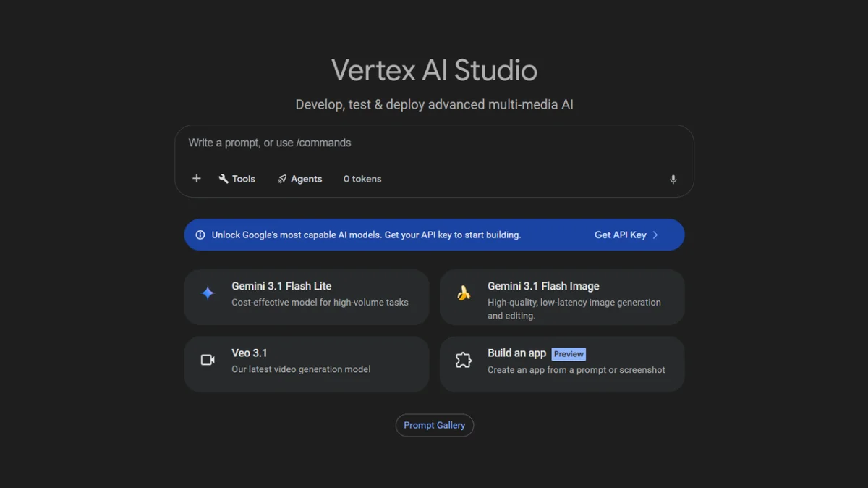This screenshot has height=488, width=868.
Task: Open the Gemini 3.1 Flash Lite model card
Action: (306, 297)
